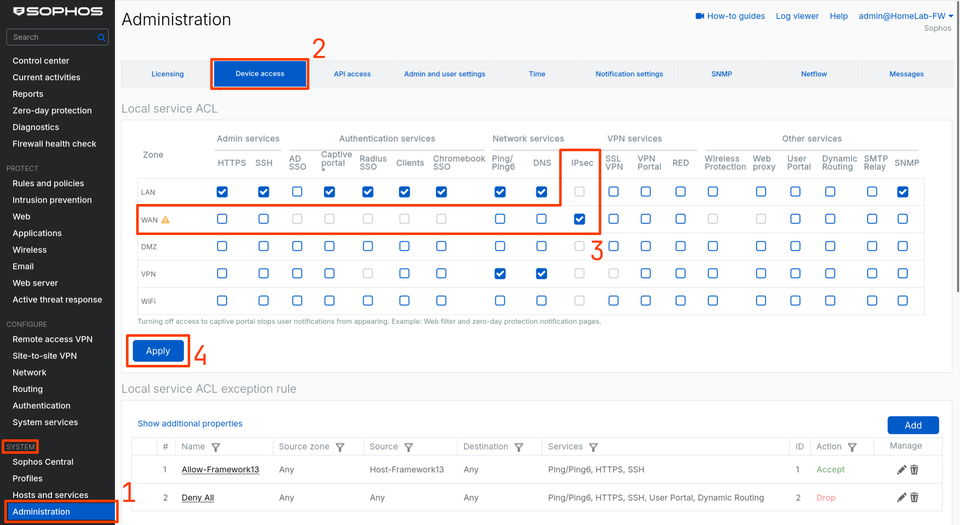960x525 pixels.
Task: Focus the sidebar Search field
Action: 57,37
